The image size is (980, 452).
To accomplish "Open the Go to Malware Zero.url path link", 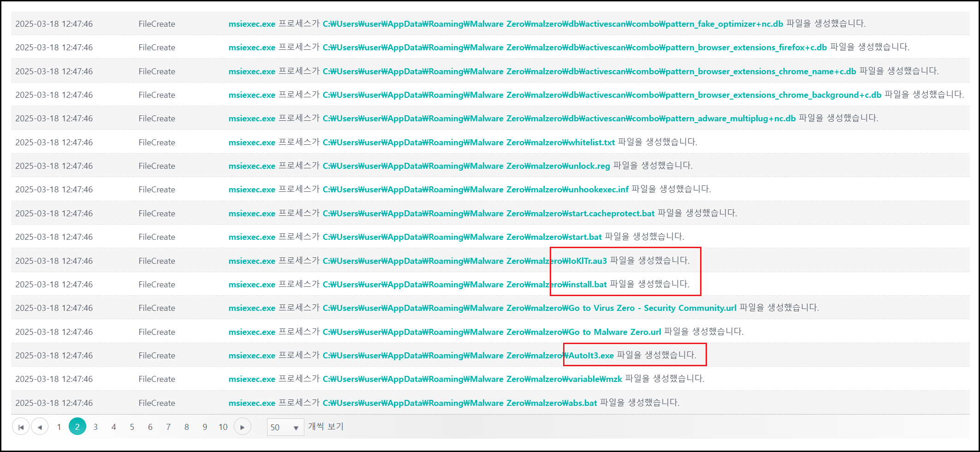I will point(492,332).
